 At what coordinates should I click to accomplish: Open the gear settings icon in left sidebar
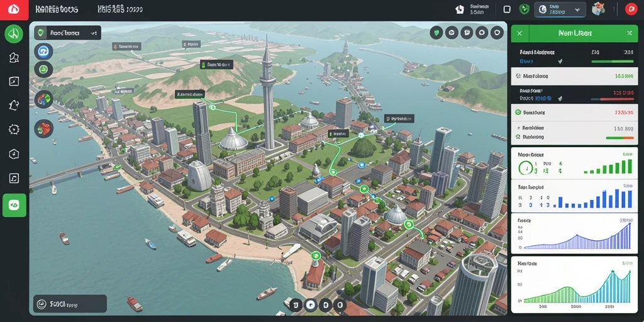pyautogui.click(x=14, y=130)
